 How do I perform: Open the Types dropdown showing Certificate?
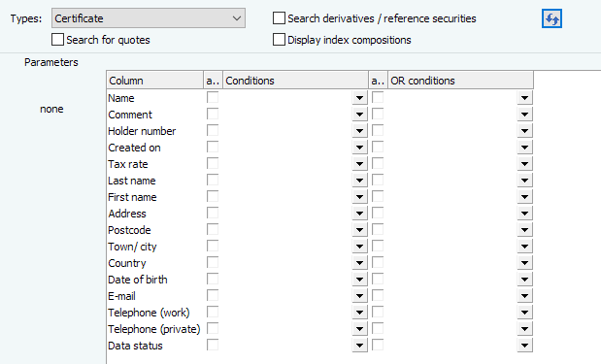click(149, 18)
